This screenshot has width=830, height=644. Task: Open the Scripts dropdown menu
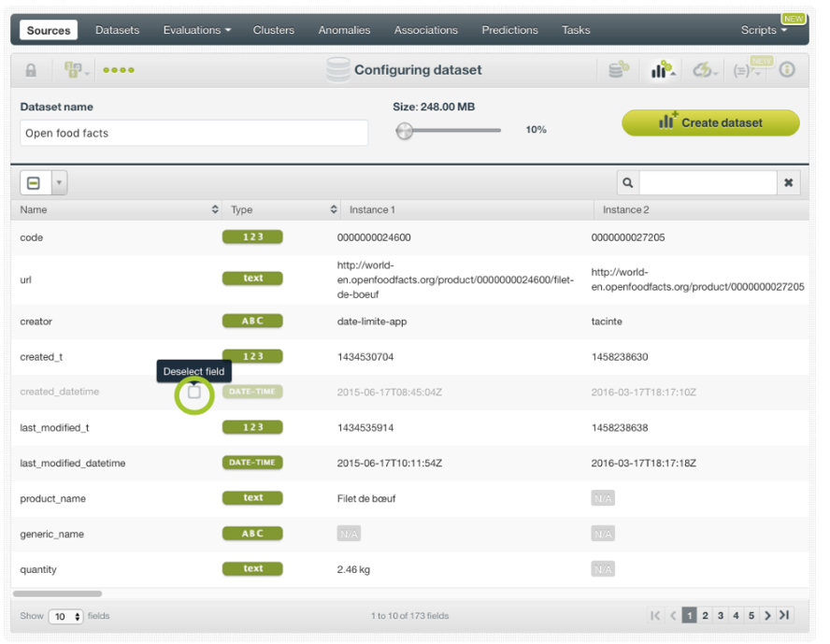(x=764, y=30)
